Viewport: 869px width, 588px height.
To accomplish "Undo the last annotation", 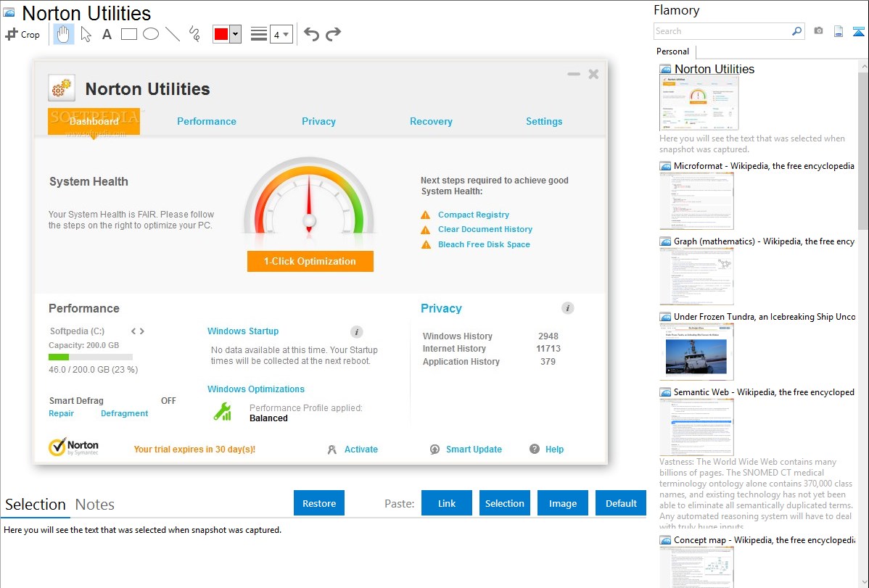I will click(311, 34).
